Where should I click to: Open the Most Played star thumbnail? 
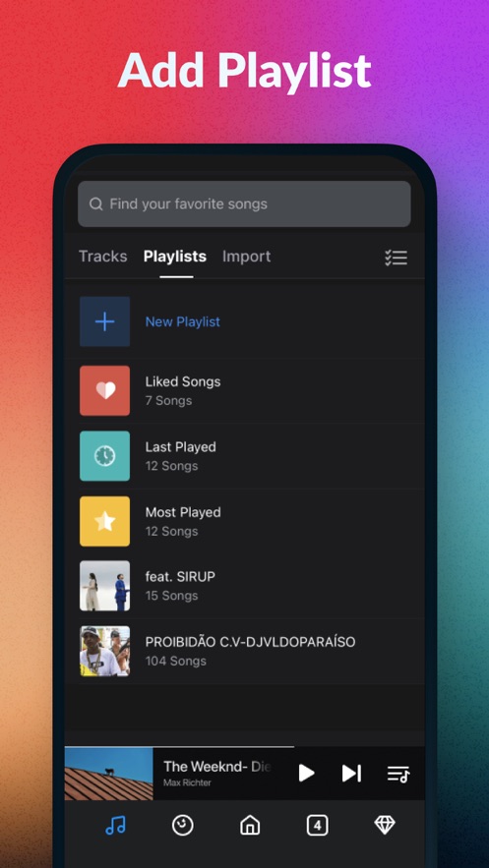pos(104,521)
